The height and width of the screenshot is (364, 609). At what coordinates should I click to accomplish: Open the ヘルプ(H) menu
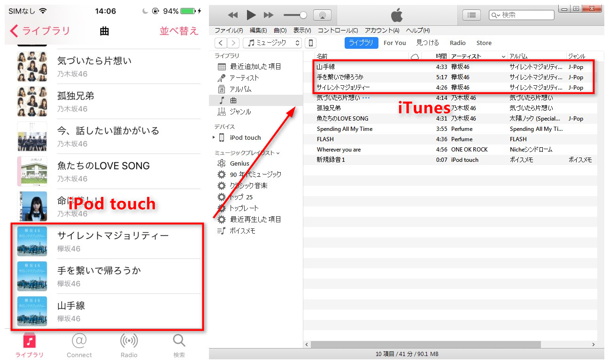click(418, 30)
